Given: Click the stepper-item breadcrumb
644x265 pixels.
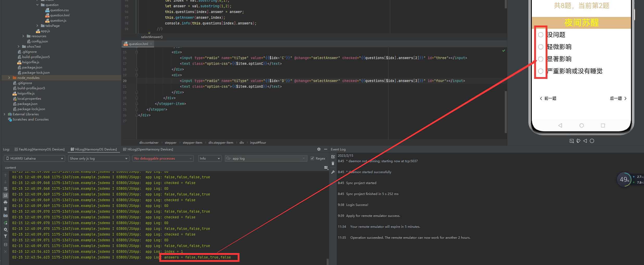Looking at the screenshot, I should click(x=192, y=142).
